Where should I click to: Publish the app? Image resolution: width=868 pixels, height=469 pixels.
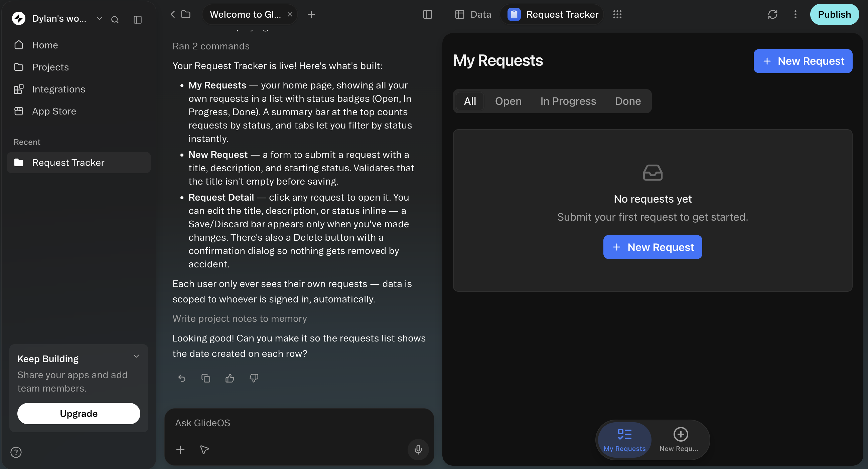tap(834, 14)
